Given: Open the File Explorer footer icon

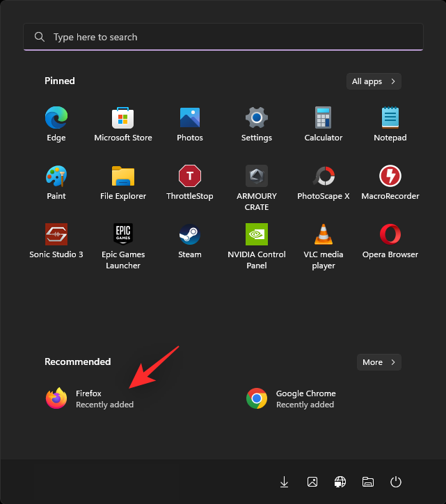Looking at the screenshot, I should [x=368, y=482].
